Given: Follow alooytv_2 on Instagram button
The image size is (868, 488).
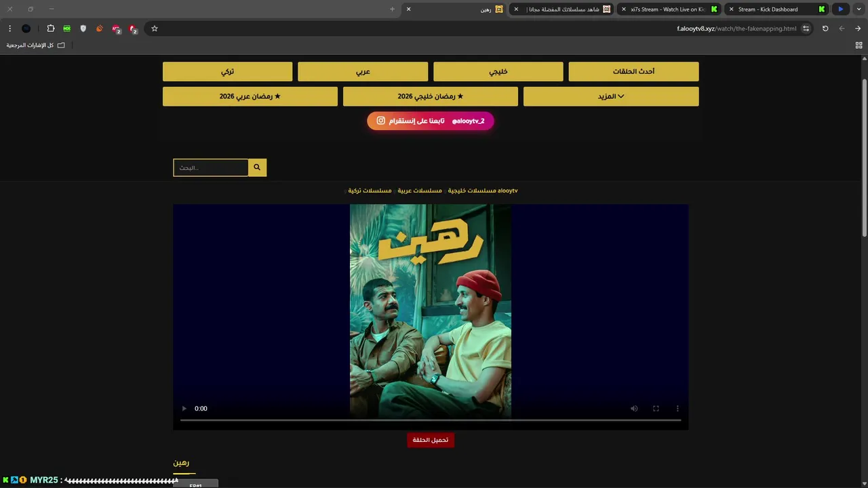Looking at the screenshot, I should pos(431,121).
